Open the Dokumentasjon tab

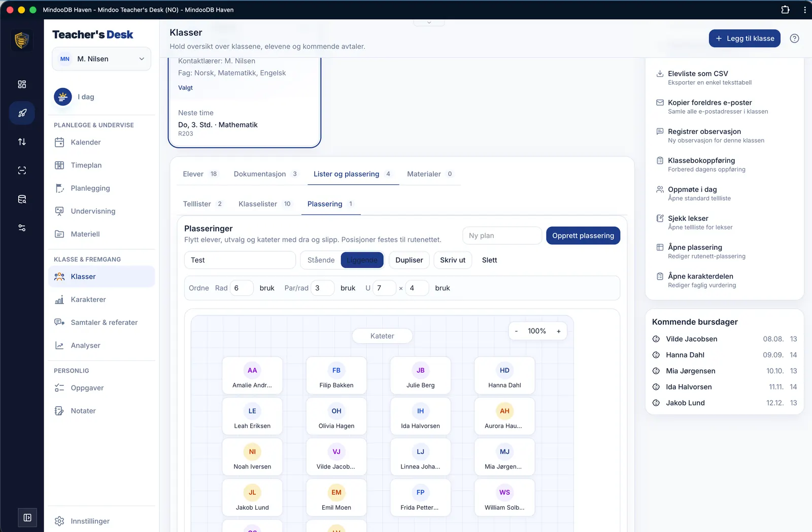[x=265, y=174]
